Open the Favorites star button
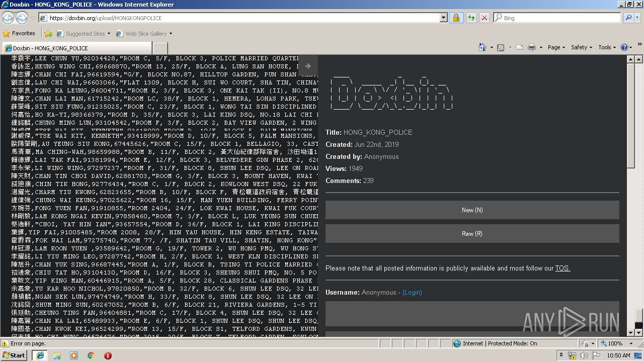The image size is (644, 362). point(19,33)
